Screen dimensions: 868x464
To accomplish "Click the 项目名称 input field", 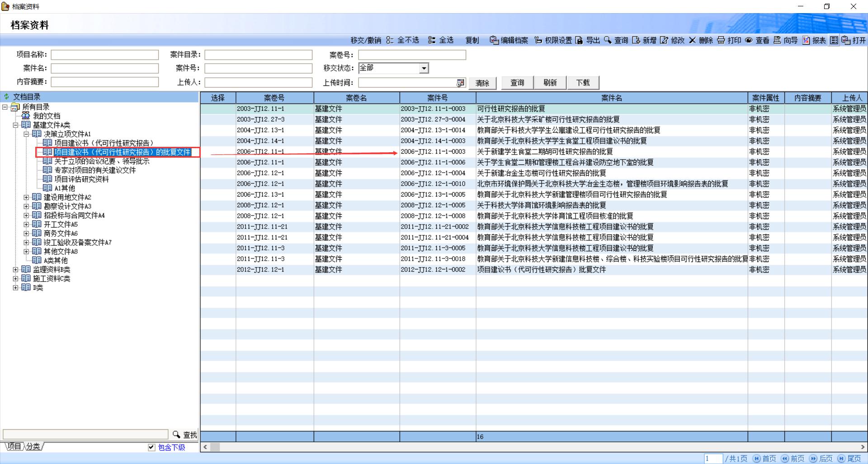I will coord(104,55).
